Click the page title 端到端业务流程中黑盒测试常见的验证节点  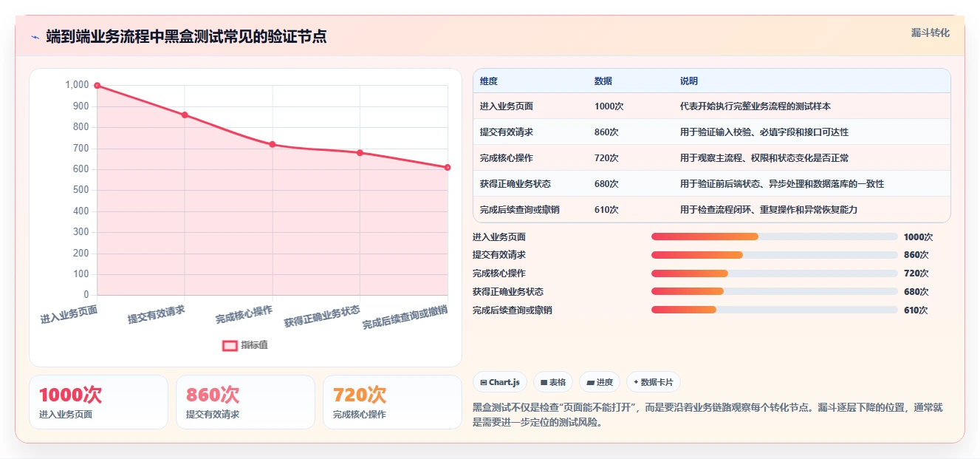[x=186, y=36]
